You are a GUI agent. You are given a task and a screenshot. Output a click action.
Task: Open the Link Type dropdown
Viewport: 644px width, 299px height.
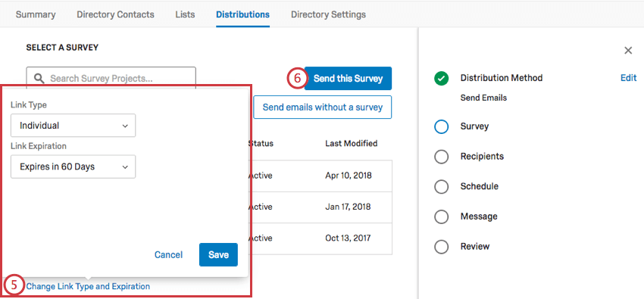pos(73,126)
